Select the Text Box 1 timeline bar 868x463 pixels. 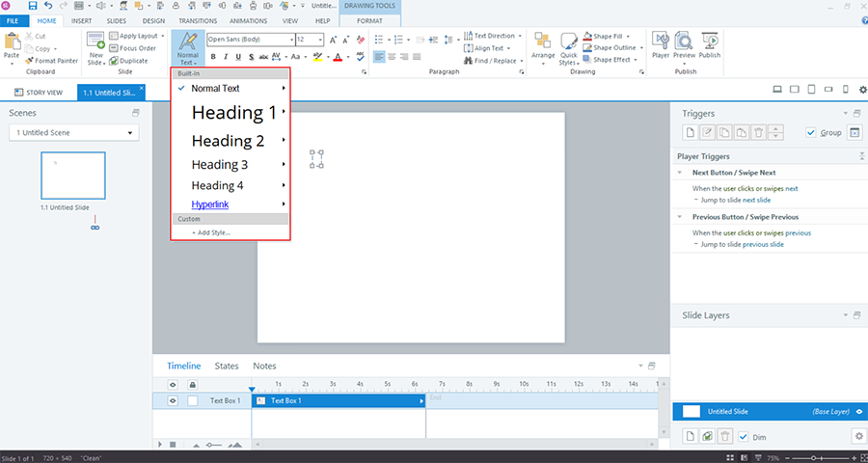click(x=339, y=401)
